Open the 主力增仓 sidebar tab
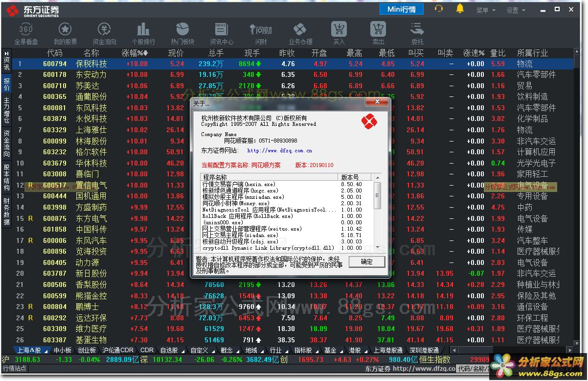The height and width of the screenshot is (381, 588). pos(7,110)
